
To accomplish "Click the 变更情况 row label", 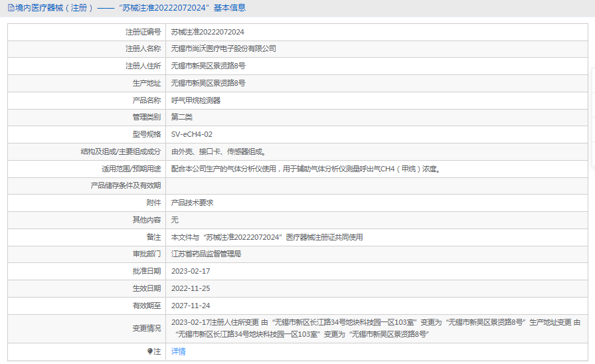I will pos(147,328).
